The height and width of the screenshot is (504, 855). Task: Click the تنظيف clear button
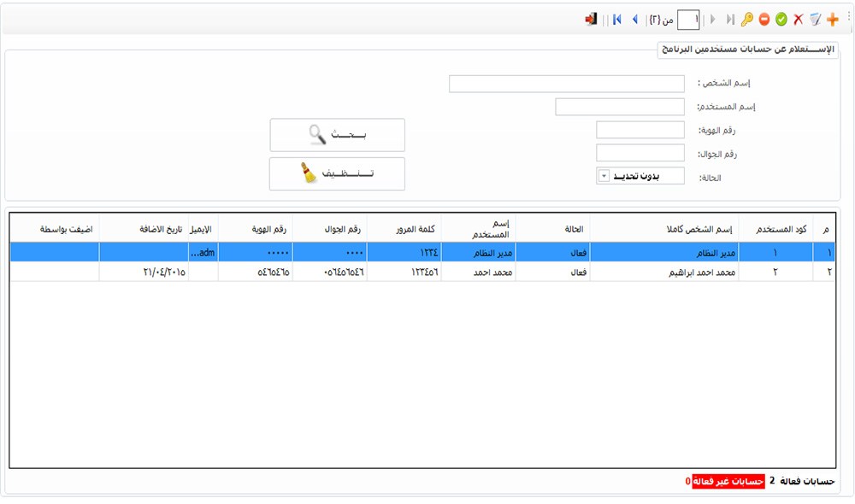337,173
